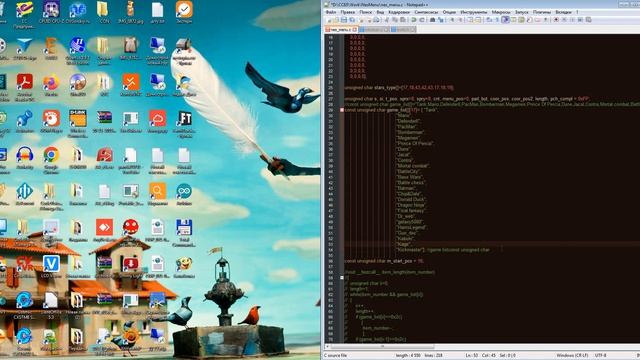640x360 pixels.
Task: Click the Windows (CR LF) status bar field
Action: click(572, 355)
